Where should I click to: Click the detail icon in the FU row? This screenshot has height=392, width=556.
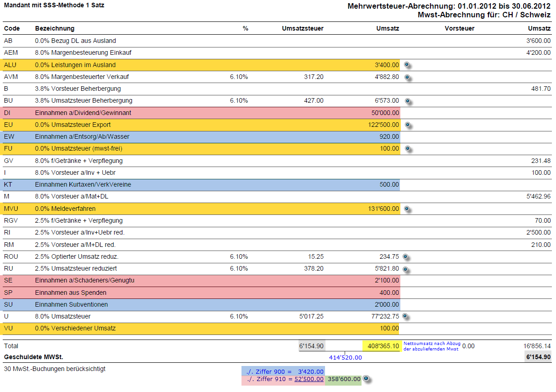tap(406, 148)
